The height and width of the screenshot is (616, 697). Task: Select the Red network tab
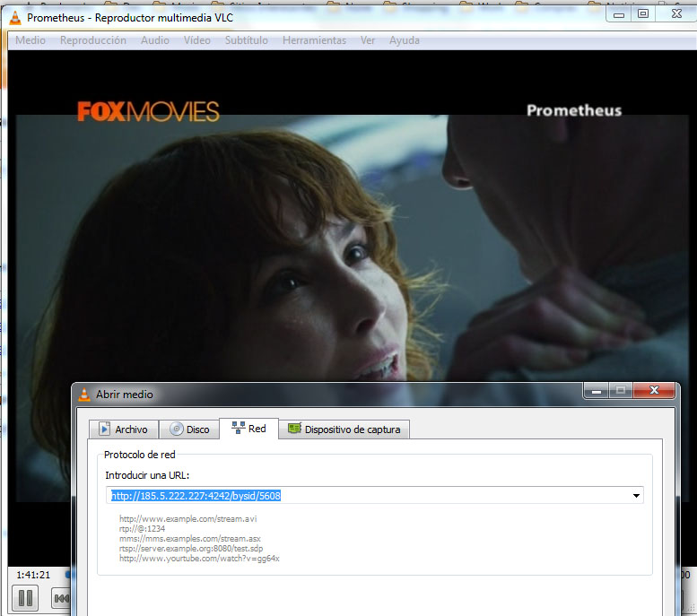point(249,429)
